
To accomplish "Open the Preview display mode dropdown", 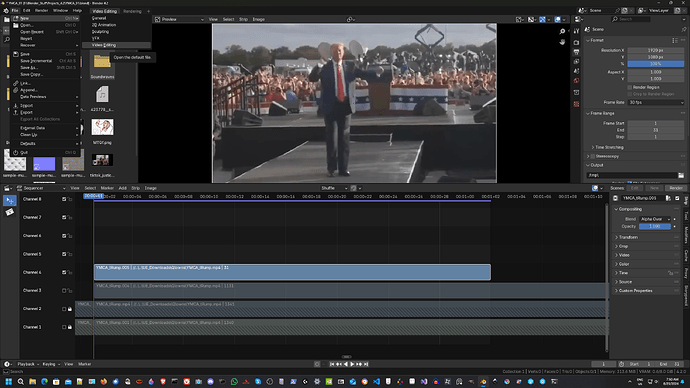I will (179, 19).
